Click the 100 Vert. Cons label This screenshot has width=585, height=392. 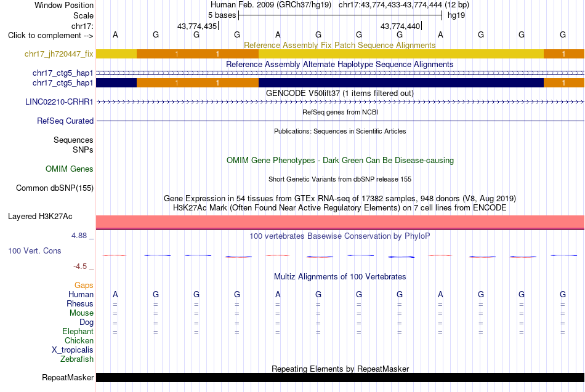coord(34,251)
